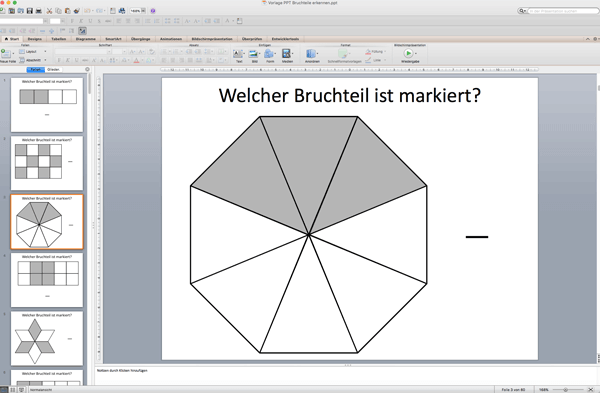
Task: Click fit-to-window icon at bottom right
Action: [x=590, y=390]
